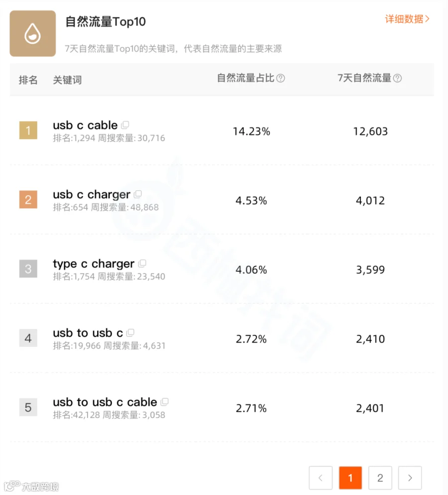Open help icon beside 自然流量占比
The height and width of the screenshot is (495, 448).
pyautogui.click(x=280, y=78)
